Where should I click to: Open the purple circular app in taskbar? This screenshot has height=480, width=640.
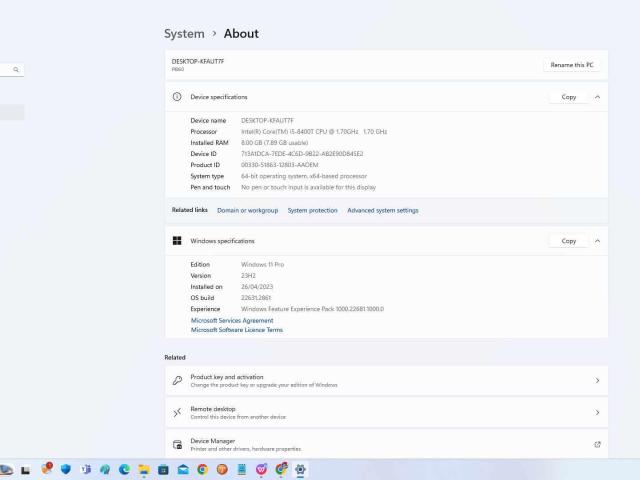point(261,469)
